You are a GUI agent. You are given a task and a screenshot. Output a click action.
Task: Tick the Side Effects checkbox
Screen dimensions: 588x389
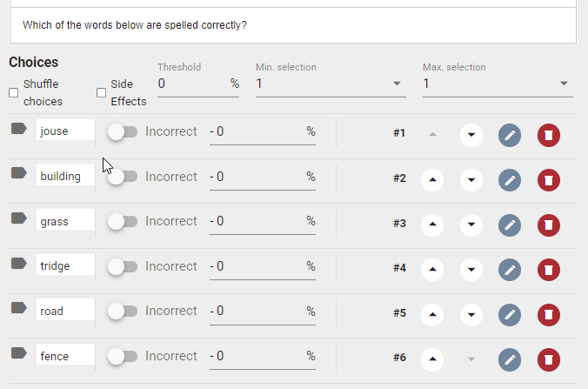(101, 92)
